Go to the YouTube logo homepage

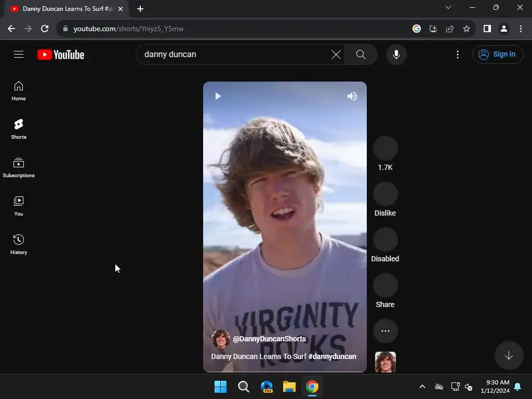61,55
